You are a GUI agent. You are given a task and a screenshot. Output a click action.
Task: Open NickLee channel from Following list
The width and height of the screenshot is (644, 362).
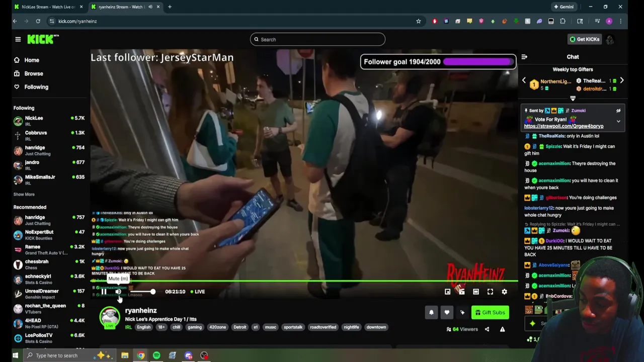coord(49,121)
